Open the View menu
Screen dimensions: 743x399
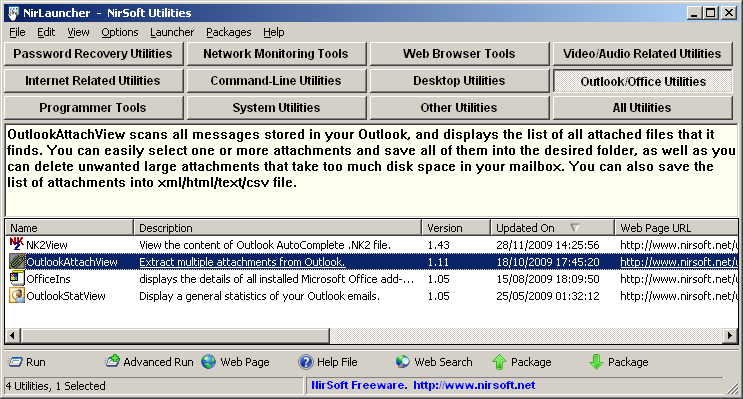coord(78,32)
